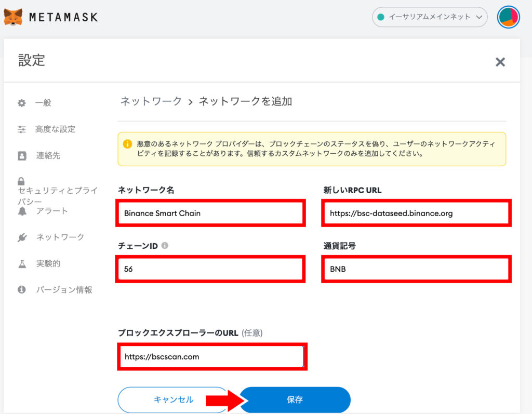Image resolution: width=532 pixels, height=414 pixels.
Task: Open the アラート section
Action: (x=52, y=211)
